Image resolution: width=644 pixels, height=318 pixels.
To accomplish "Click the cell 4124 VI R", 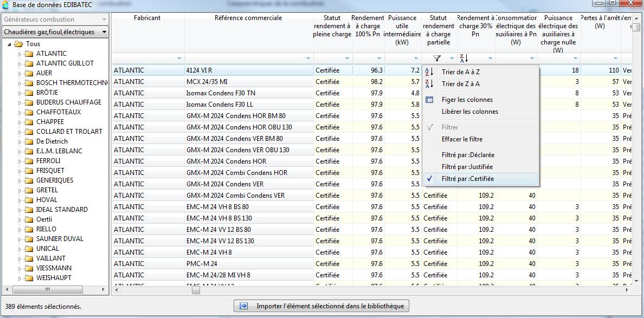I will click(249, 70).
